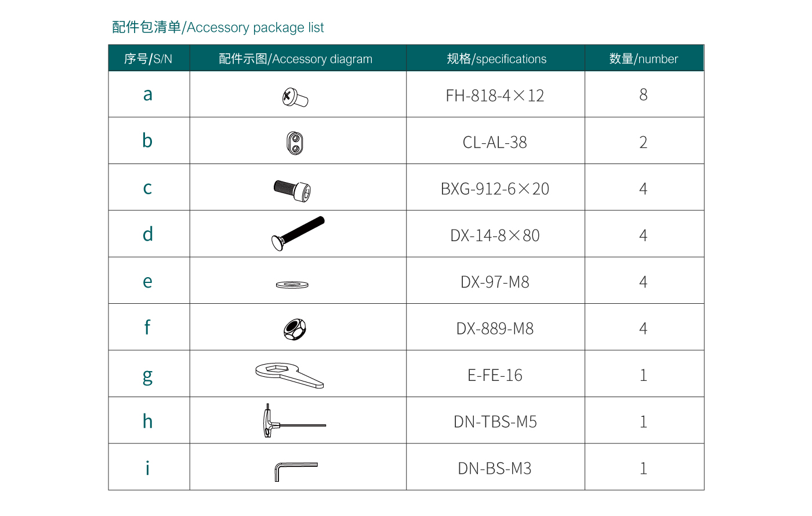Click the number column header
This screenshot has width=812, height=516.
click(644, 59)
